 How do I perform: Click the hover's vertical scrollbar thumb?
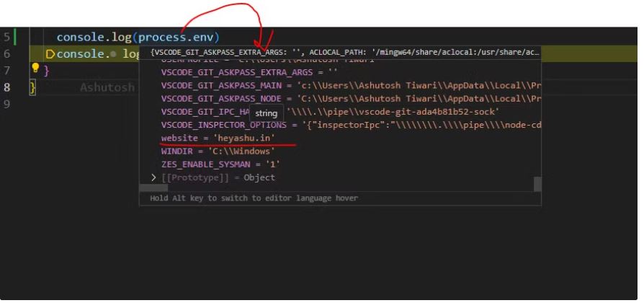point(537,183)
